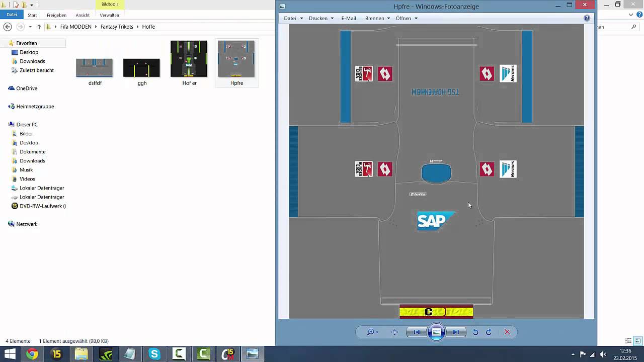Open the Musik folder
Viewport: 644px width, 362px height.
pos(26,170)
